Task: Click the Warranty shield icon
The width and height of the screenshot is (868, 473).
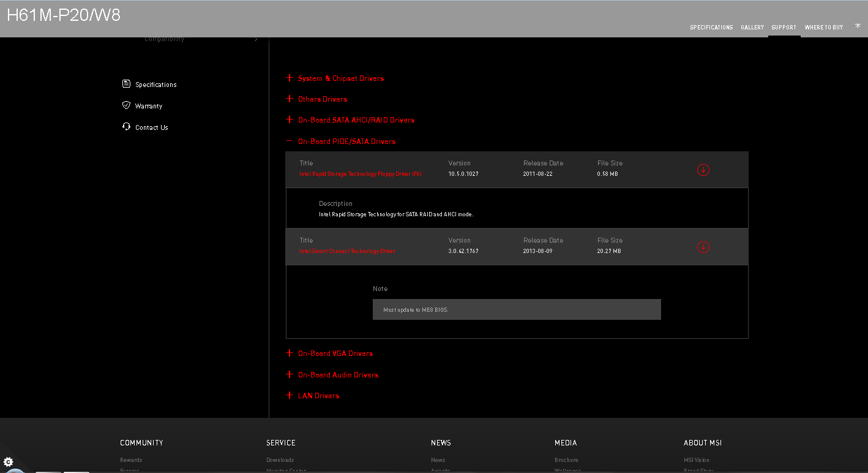Action: tap(126, 105)
